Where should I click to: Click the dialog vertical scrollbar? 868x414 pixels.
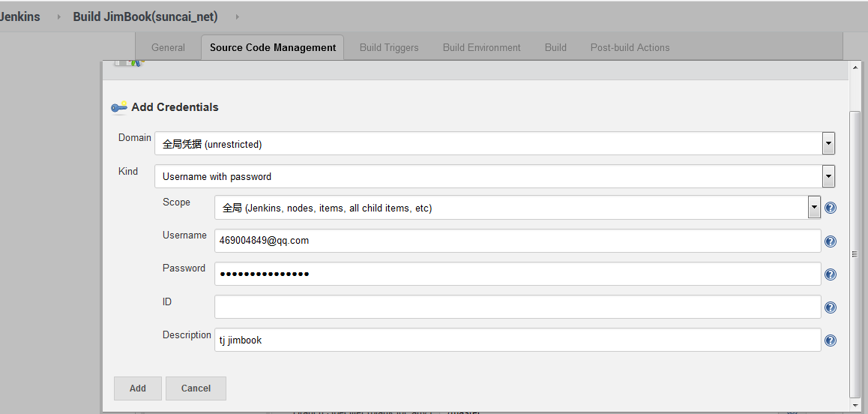(x=855, y=253)
